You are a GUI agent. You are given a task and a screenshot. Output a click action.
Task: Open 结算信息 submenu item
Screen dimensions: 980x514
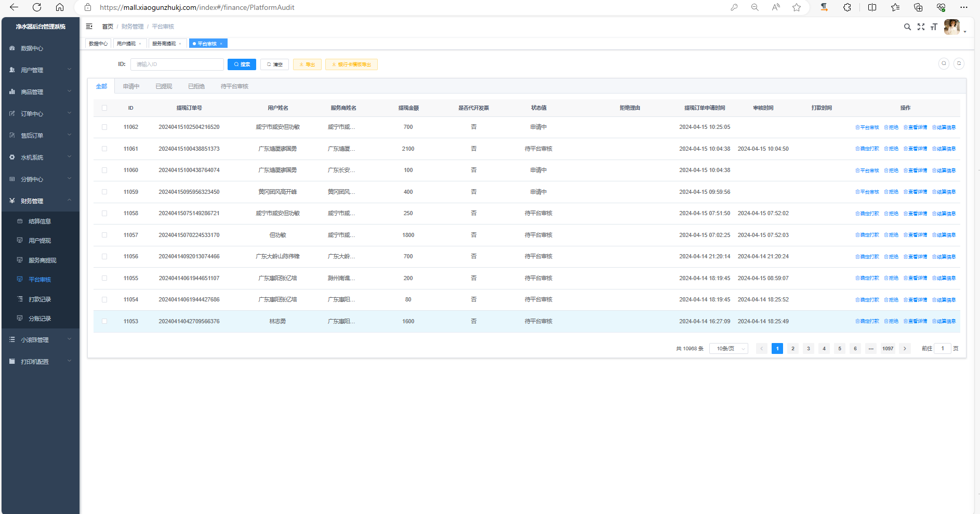point(41,221)
